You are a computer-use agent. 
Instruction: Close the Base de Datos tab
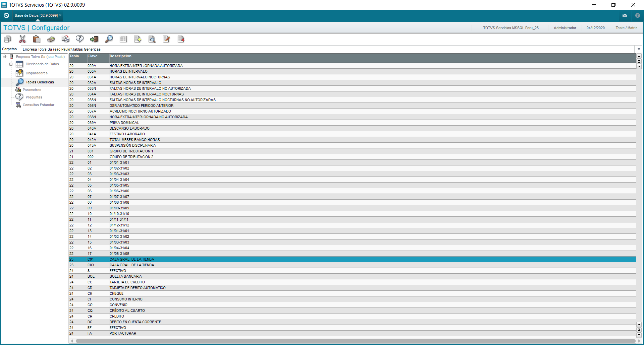[60, 15]
